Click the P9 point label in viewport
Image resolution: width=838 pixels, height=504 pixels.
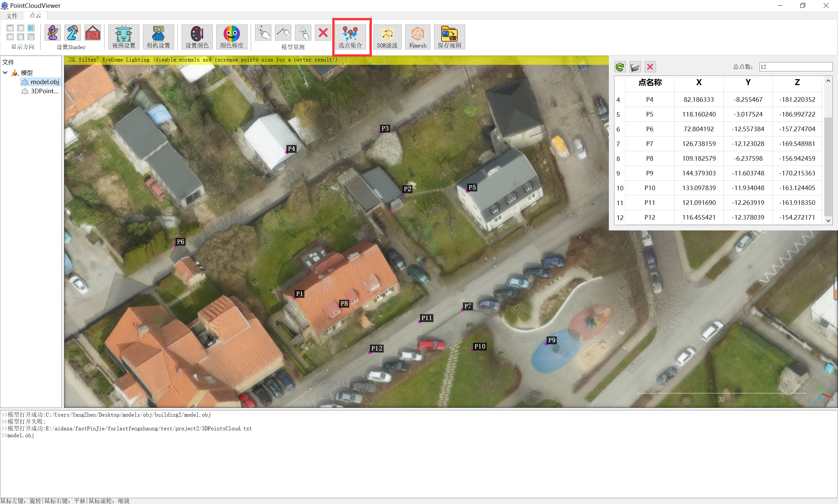coord(552,340)
